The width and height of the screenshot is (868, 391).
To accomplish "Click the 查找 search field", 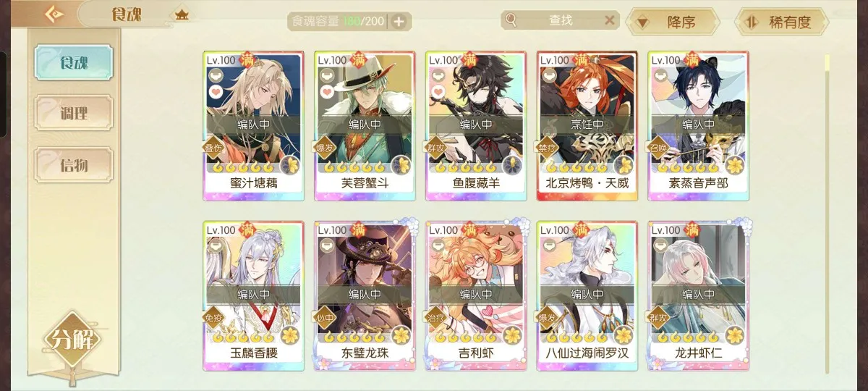I will pos(561,20).
